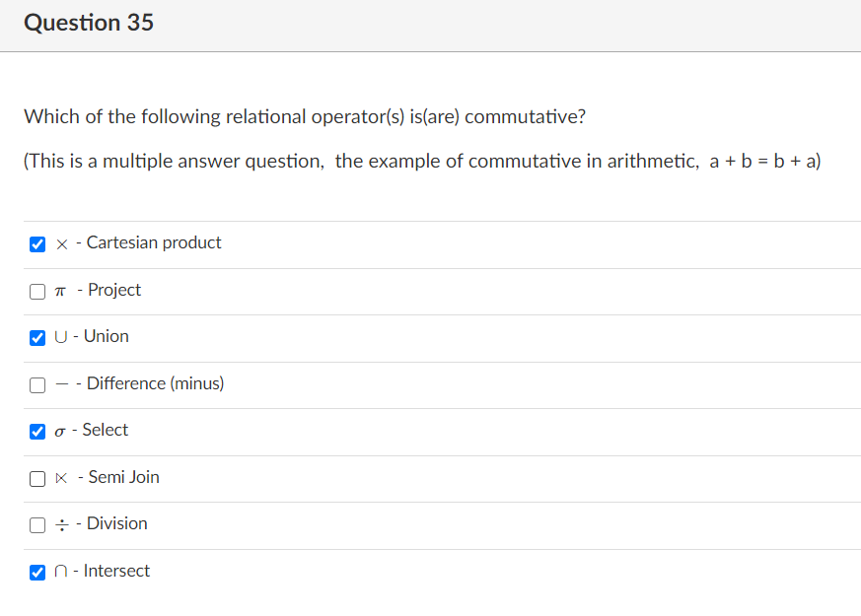Click the σ select symbol
This screenshot has height=616, width=861.
pyautogui.click(x=60, y=433)
